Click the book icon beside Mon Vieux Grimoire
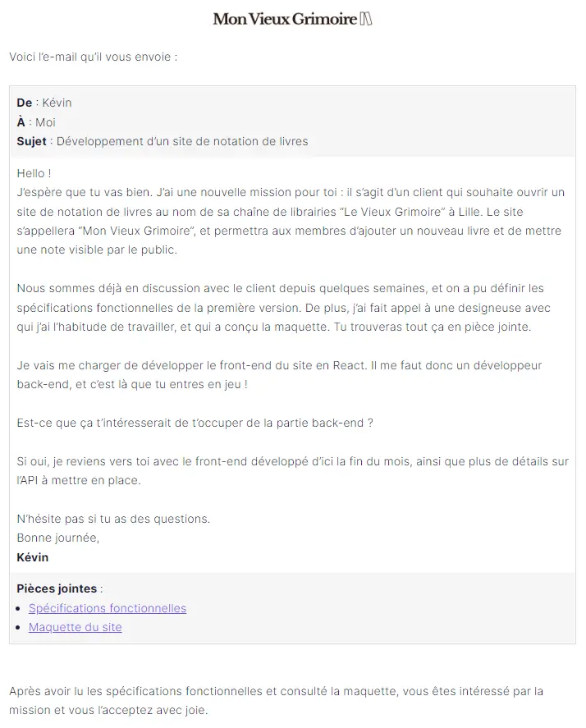Viewport: 586px width, 728px height. pos(366,19)
